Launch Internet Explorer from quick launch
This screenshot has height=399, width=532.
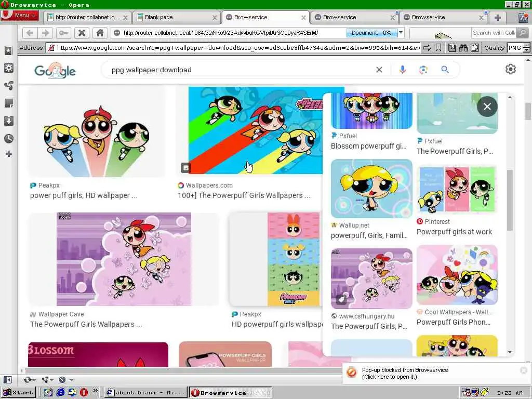(60, 393)
